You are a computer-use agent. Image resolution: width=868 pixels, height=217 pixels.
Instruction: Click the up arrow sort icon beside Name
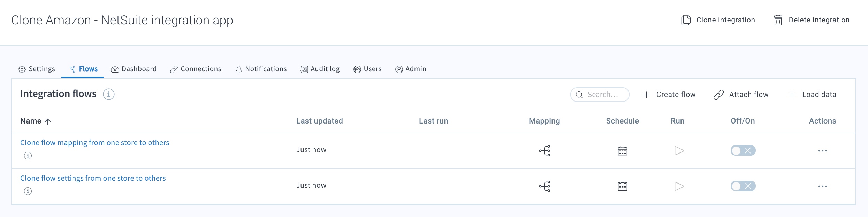pyautogui.click(x=48, y=121)
